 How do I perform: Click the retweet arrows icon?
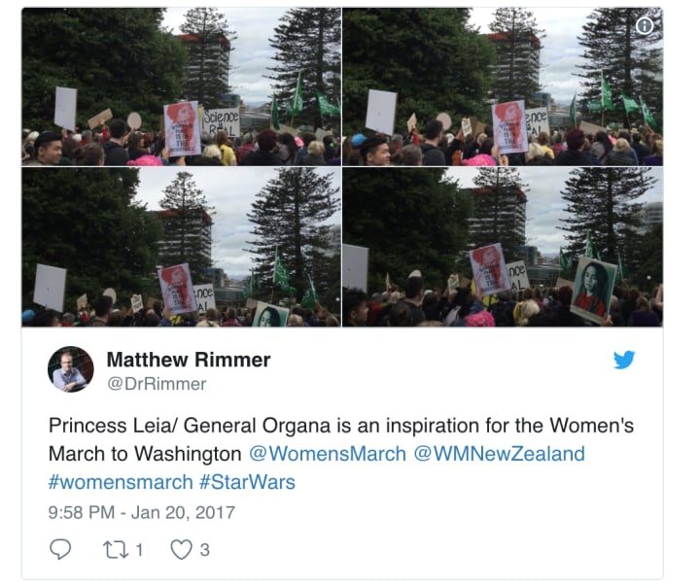coord(116,550)
